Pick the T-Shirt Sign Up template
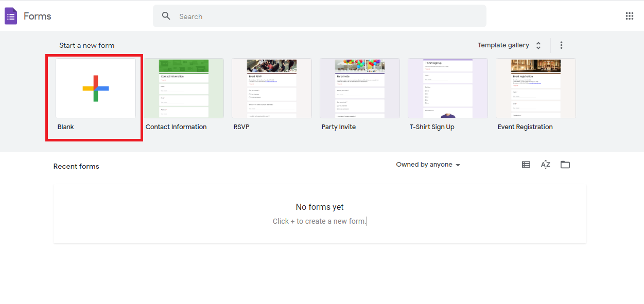Image resolution: width=644 pixels, height=304 pixels. (x=448, y=88)
